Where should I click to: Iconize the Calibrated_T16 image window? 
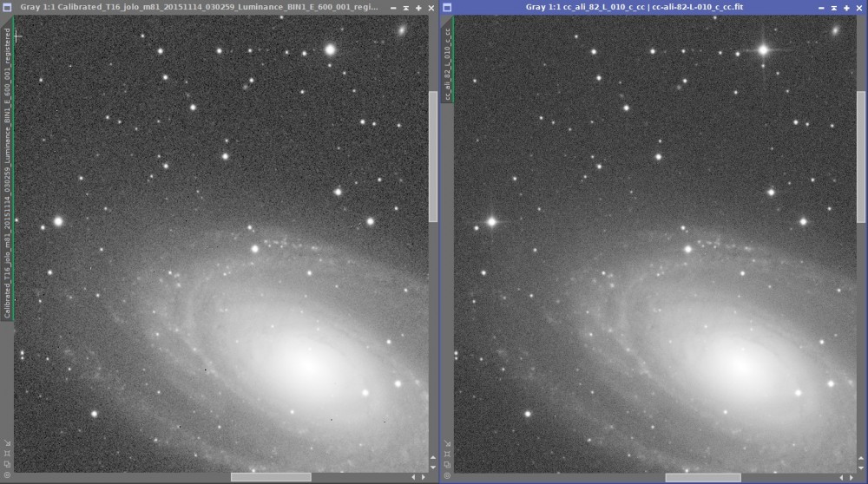click(x=393, y=8)
